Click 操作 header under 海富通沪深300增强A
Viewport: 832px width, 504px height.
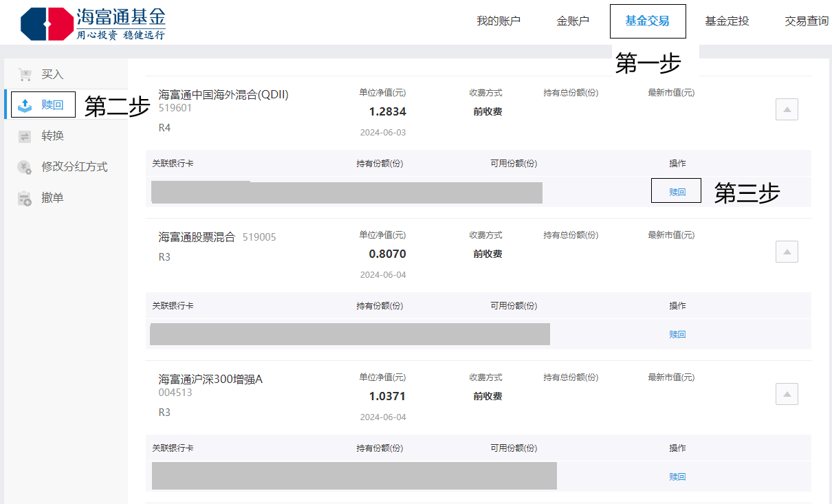[677, 448]
